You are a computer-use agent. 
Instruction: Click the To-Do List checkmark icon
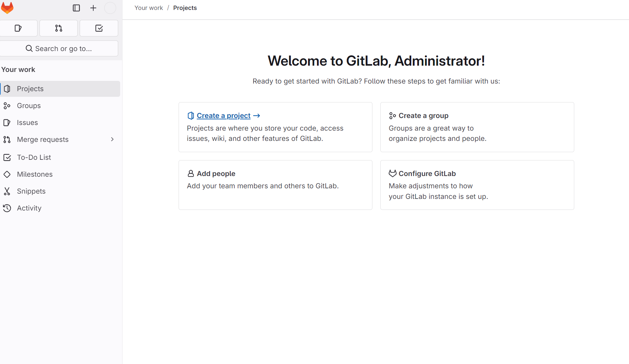tap(7, 157)
